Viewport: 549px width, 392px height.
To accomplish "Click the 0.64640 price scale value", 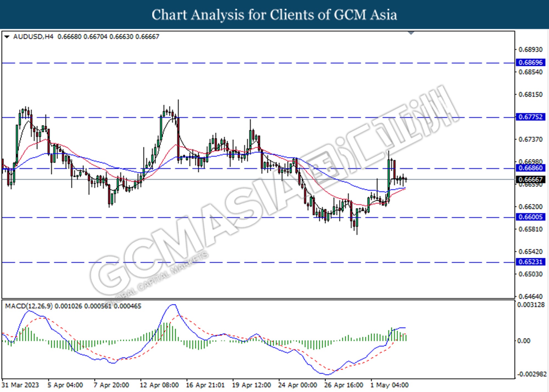I will [530, 296].
